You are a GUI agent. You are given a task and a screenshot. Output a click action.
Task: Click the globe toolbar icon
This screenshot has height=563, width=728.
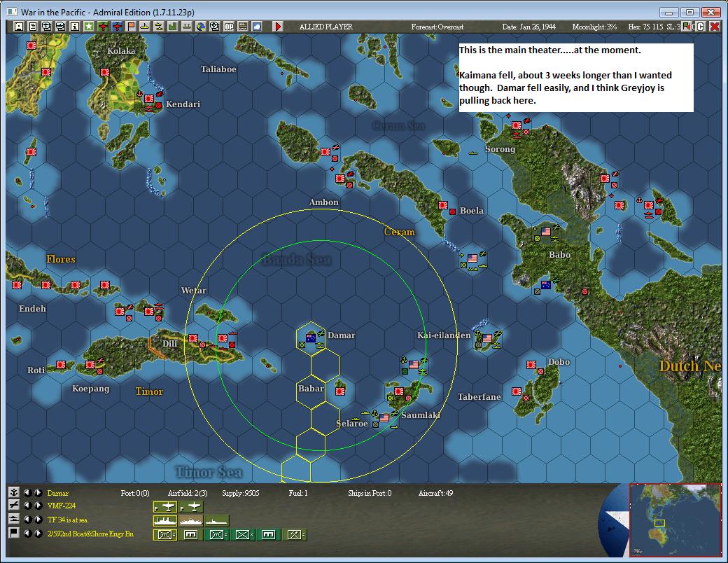[x=201, y=27]
